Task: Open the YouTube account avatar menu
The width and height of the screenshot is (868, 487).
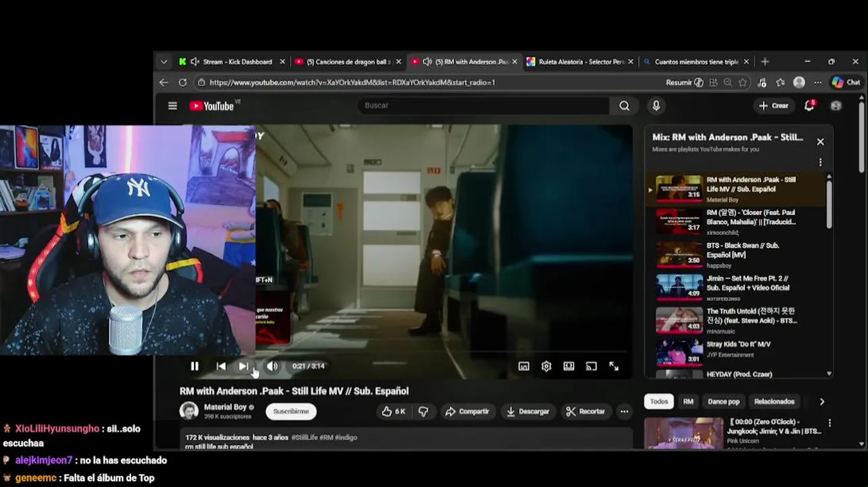Action: 836,106
